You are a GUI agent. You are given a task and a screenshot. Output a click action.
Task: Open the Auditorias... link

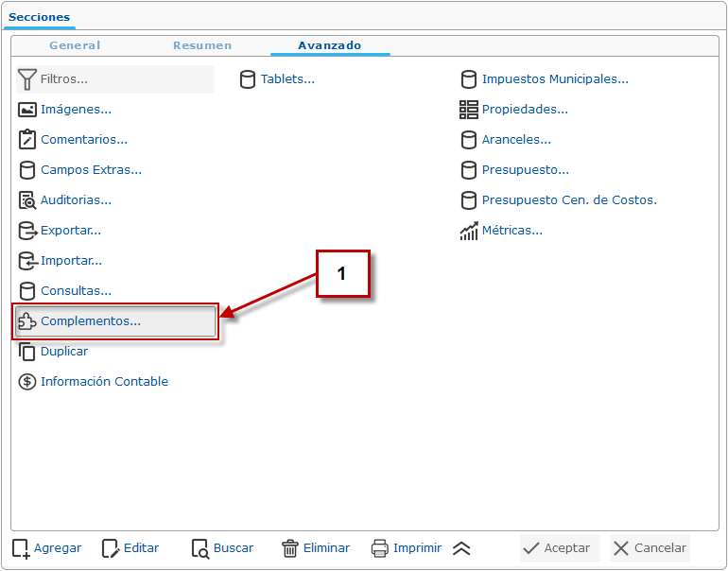pos(77,200)
